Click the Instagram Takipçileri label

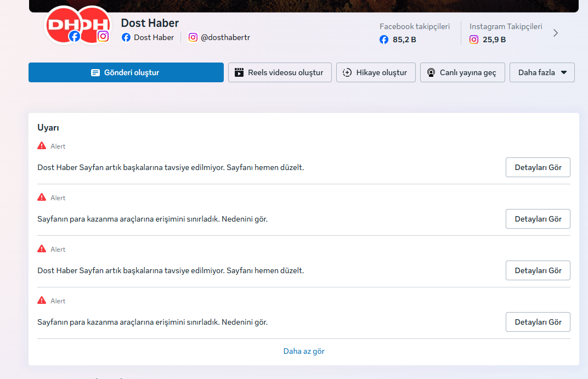(506, 26)
